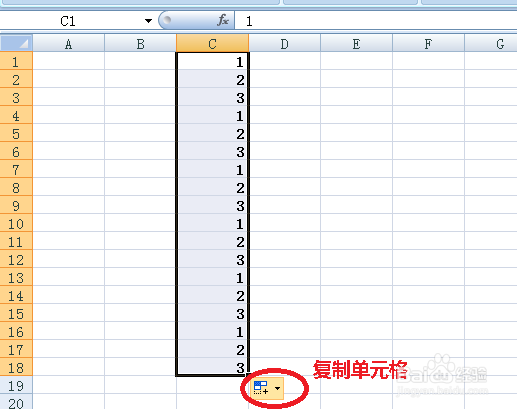Select row 10 header
Viewport: 517px width, 409px height.
pos(16,223)
